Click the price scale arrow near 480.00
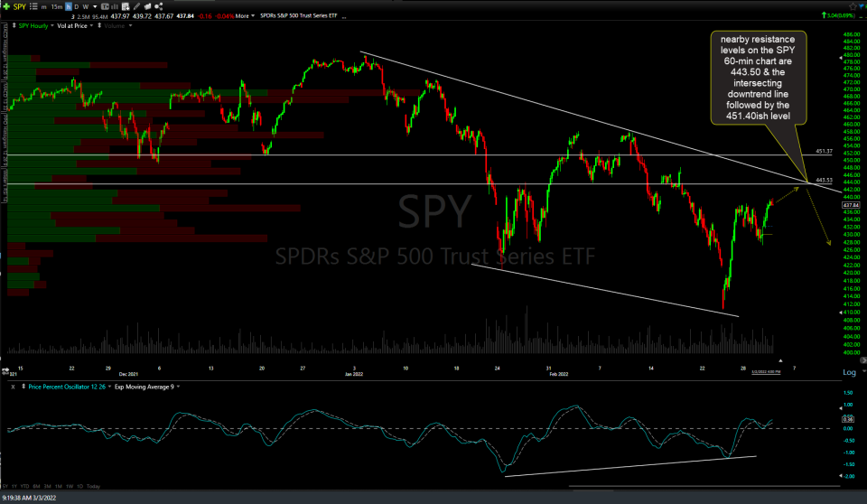This screenshot has height=504, width=867. pos(841,57)
